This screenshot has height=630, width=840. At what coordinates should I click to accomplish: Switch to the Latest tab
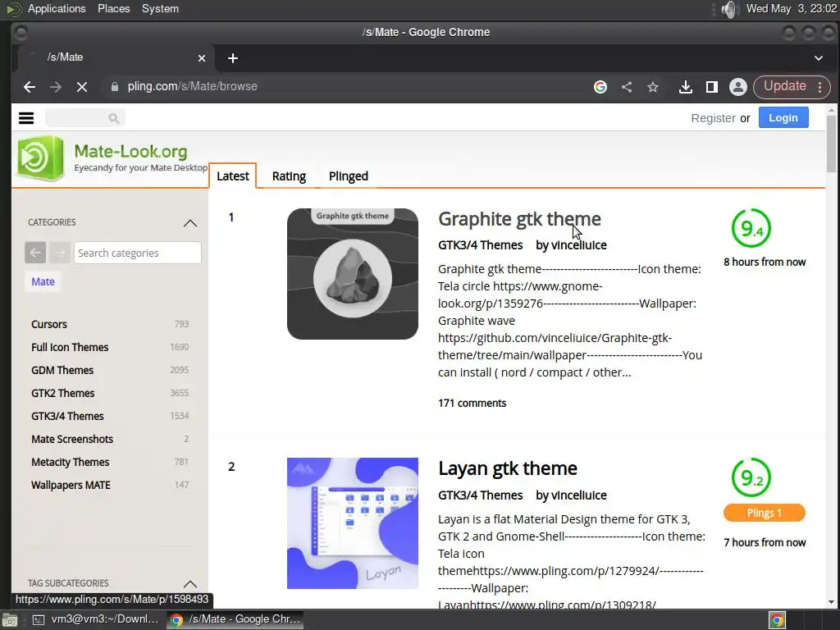(233, 176)
